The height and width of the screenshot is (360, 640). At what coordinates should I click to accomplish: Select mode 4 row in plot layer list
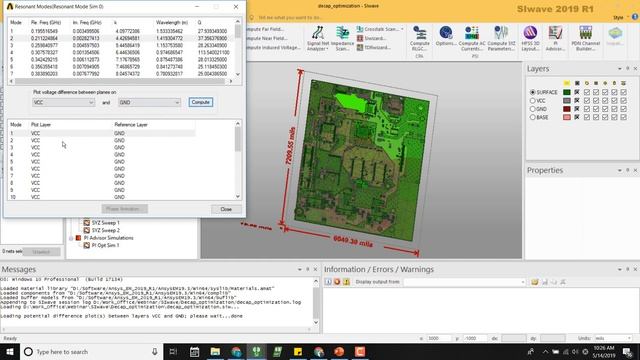click(101, 154)
